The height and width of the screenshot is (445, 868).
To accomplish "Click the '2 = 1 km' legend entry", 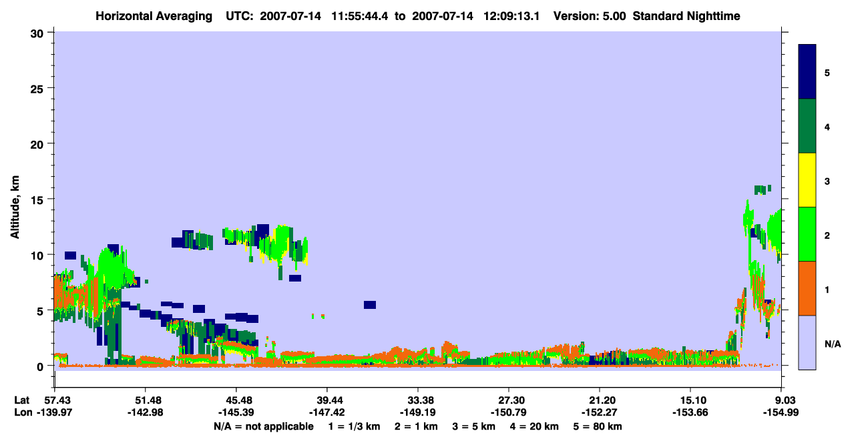I will point(417,426).
